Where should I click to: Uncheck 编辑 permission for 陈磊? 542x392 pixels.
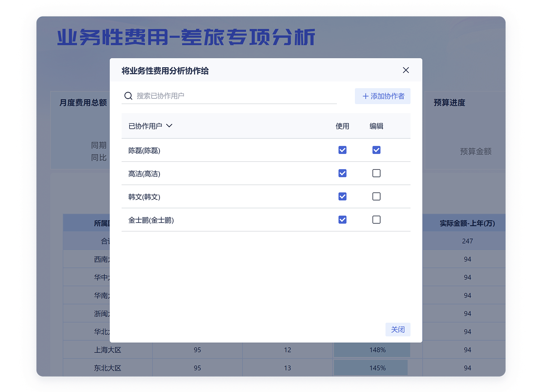(376, 150)
